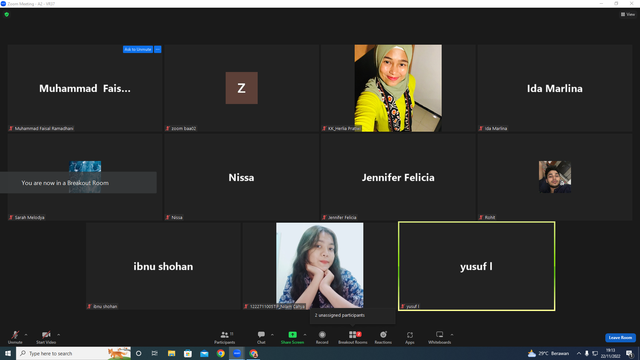Open the notification center icon

coord(630,353)
